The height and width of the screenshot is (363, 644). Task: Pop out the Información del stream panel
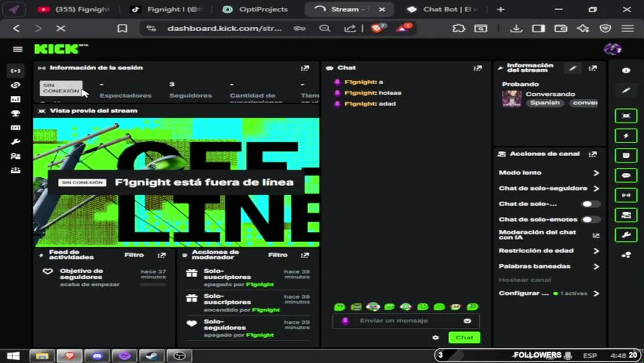pos(593,68)
